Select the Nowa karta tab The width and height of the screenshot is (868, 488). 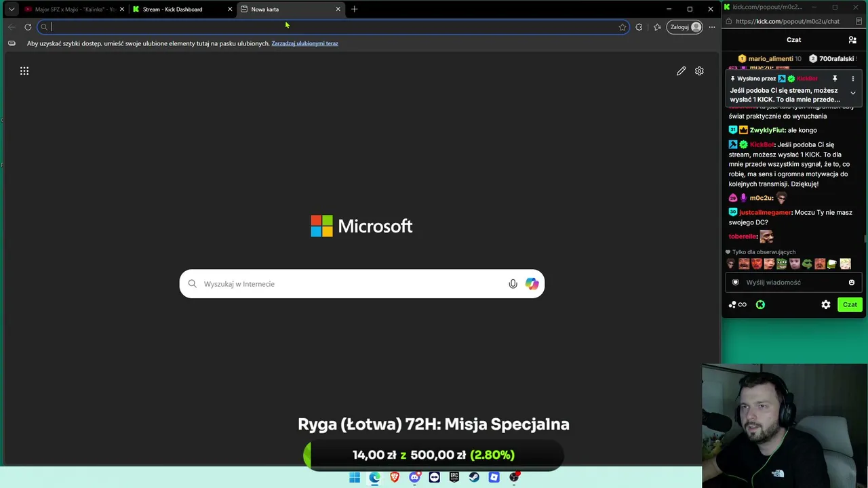click(290, 9)
